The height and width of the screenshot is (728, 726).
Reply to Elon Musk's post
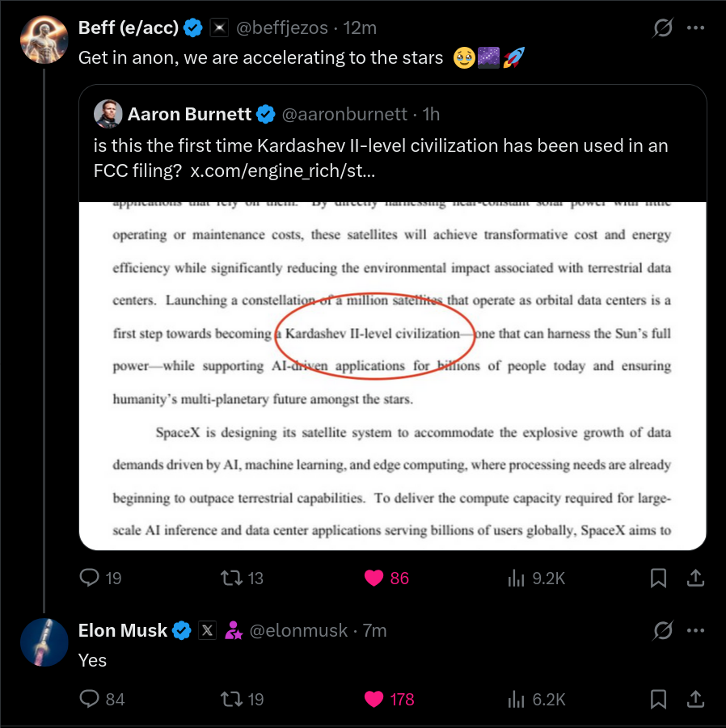point(89,699)
